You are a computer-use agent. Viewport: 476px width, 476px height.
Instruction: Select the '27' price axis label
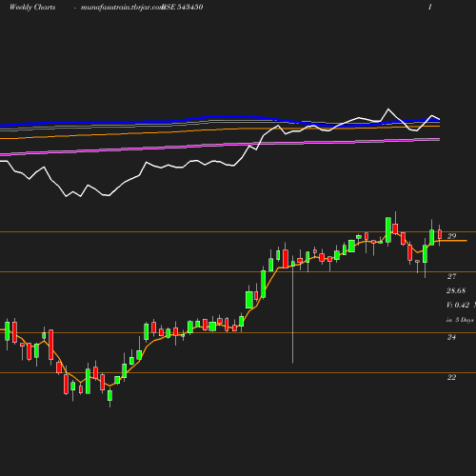tap(451, 276)
